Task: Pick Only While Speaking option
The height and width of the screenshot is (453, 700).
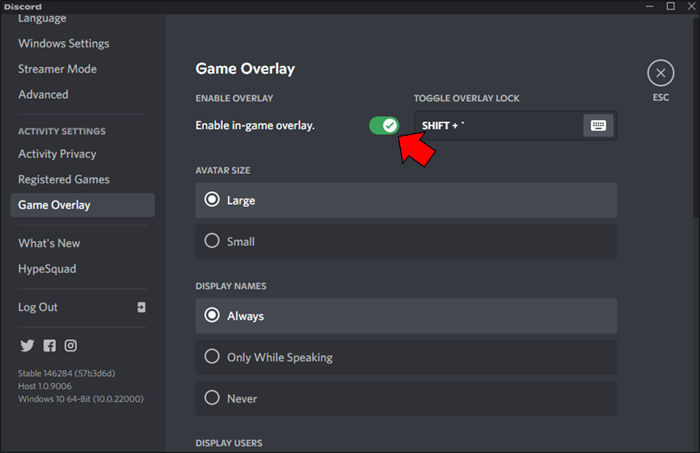Action: click(x=212, y=357)
